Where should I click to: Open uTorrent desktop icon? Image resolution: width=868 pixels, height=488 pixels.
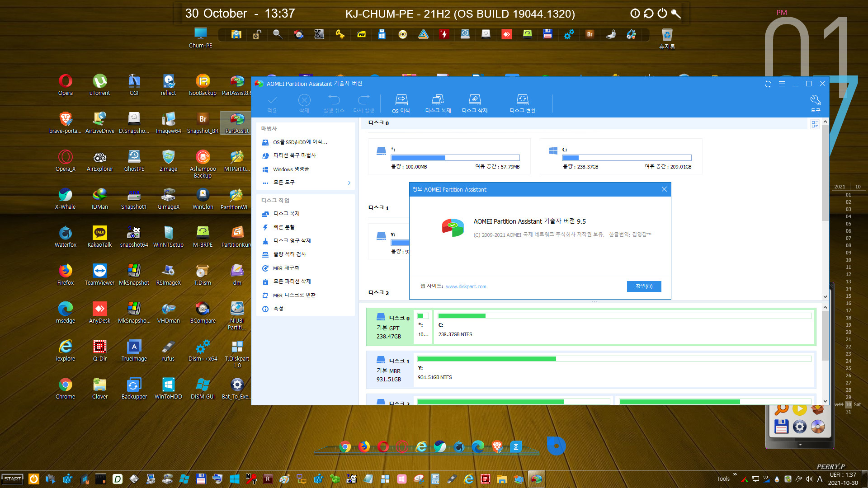pyautogui.click(x=99, y=85)
